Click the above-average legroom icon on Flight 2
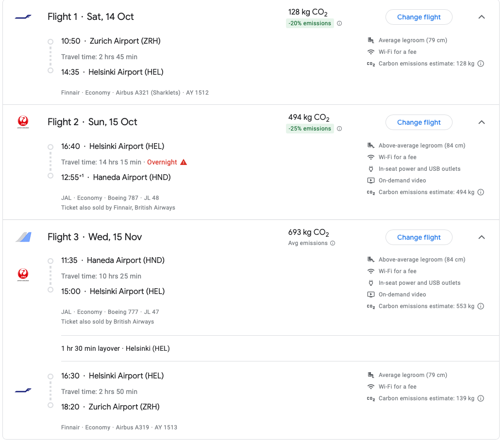The image size is (504, 442). (x=370, y=145)
